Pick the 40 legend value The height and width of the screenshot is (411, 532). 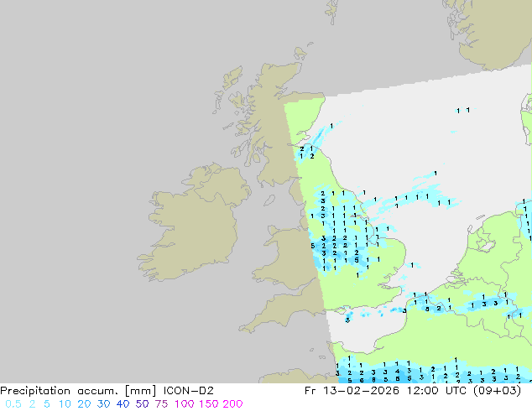pos(123,404)
